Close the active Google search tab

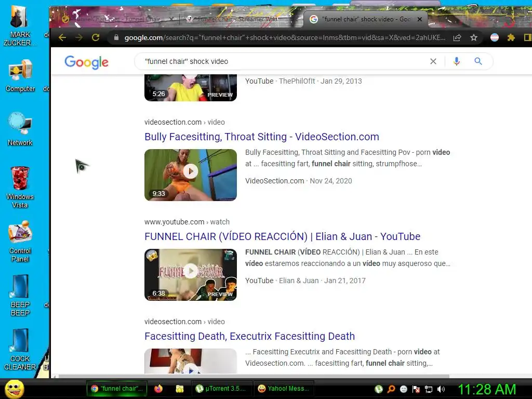[420, 19]
